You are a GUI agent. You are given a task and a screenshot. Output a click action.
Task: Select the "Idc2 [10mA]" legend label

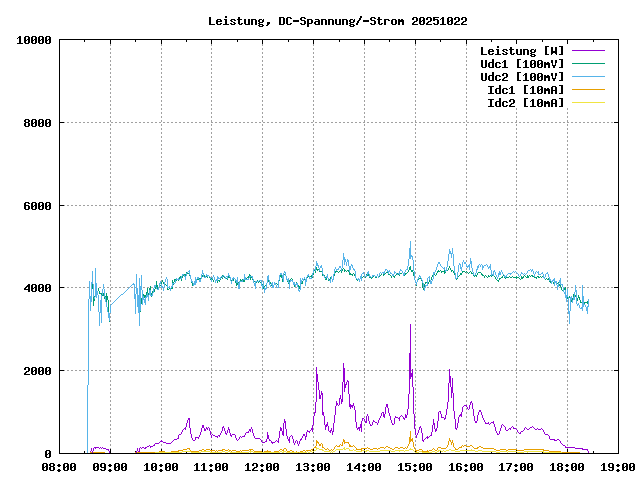tap(525, 102)
